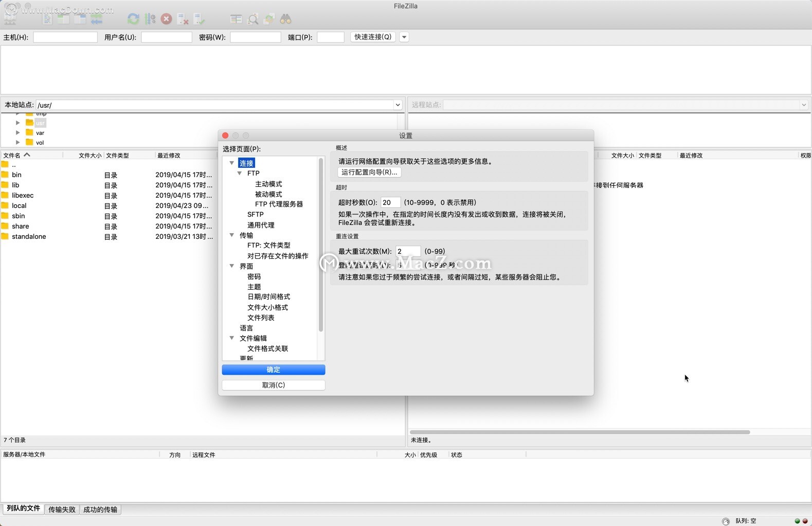The image size is (812, 526).
Task: Collapse the FTP tree node
Action: pos(240,173)
